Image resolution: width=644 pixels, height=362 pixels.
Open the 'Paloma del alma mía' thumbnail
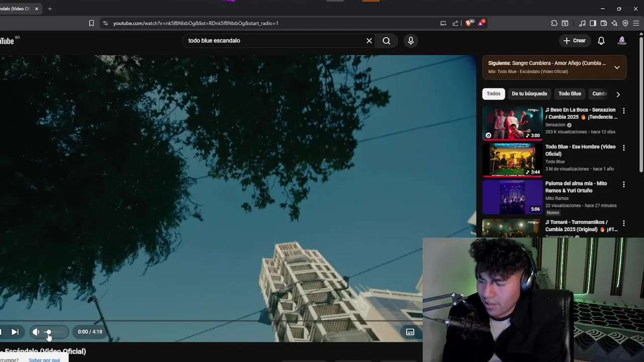point(512,197)
